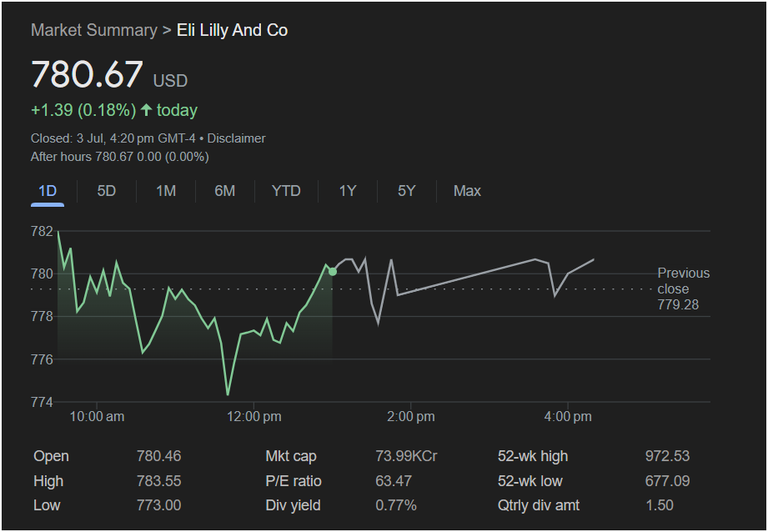This screenshot has height=532, width=768.
Task: Select the 1Y time range tab
Action: tap(347, 191)
